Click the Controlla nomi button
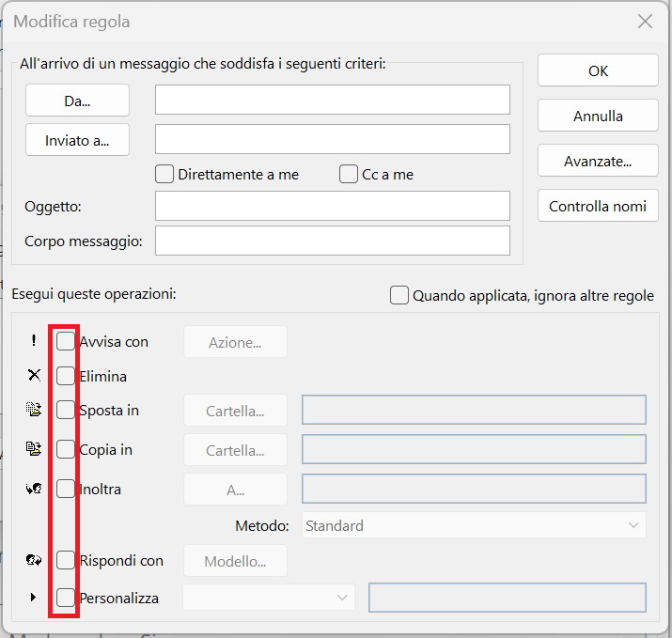This screenshot has width=672, height=638. click(x=598, y=206)
